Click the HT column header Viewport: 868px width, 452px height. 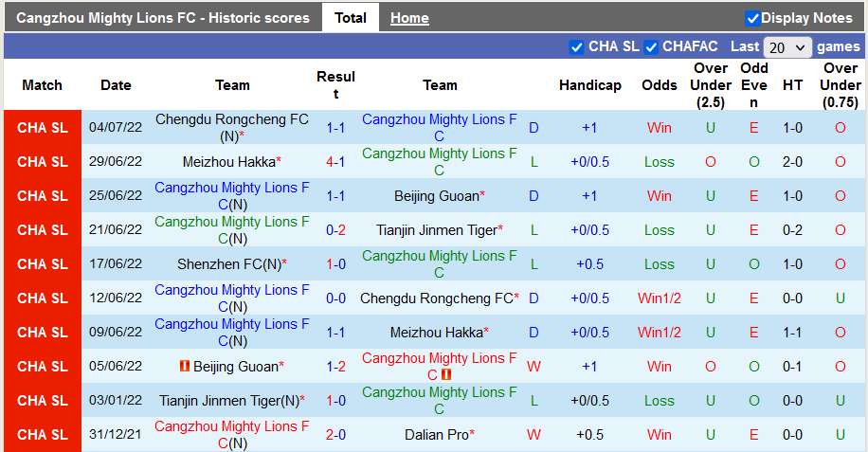click(x=793, y=85)
